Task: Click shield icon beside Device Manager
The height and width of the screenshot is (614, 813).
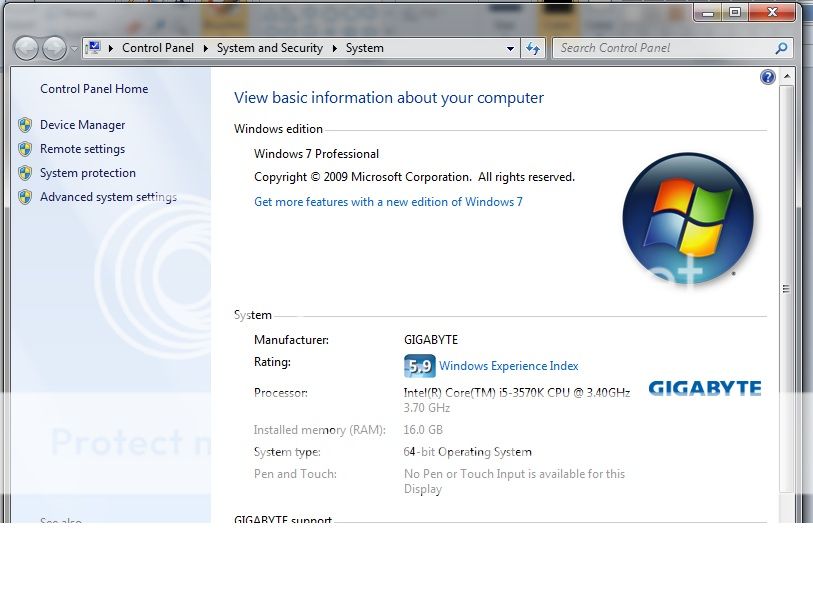Action: pos(25,125)
